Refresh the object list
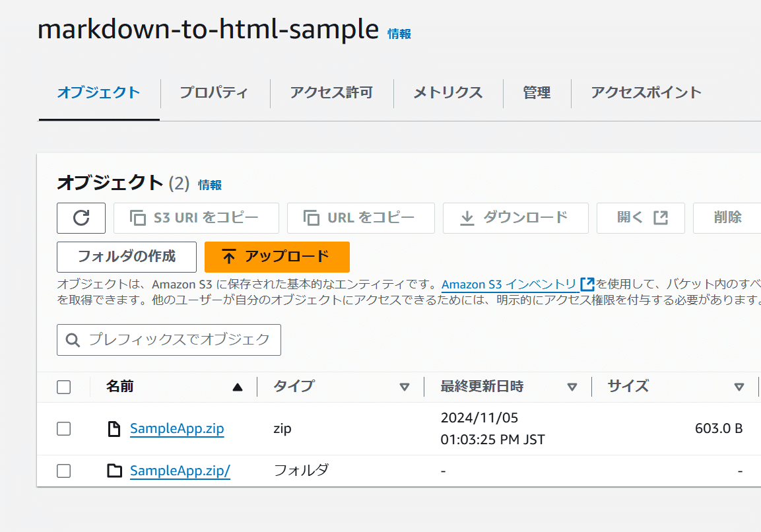The height and width of the screenshot is (532, 761). pyautogui.click(x=81, y=218)
